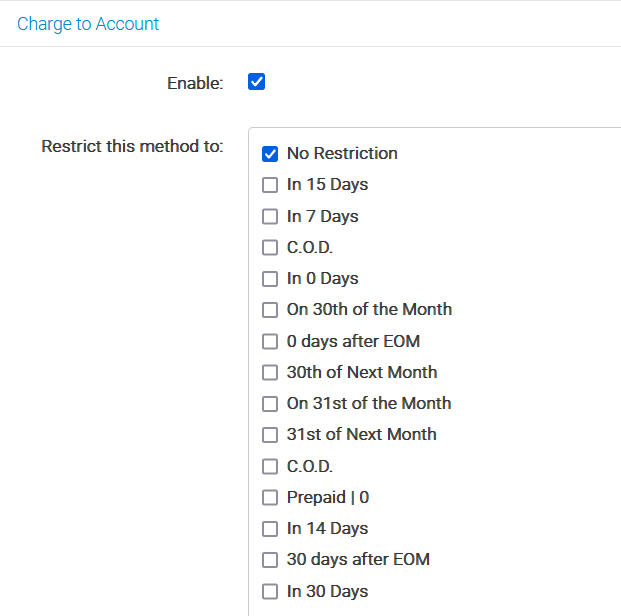Viewport: 621px width, 616px height.
Task: Tick the 30 days after EOM checkbox
Action: [270, 560]
